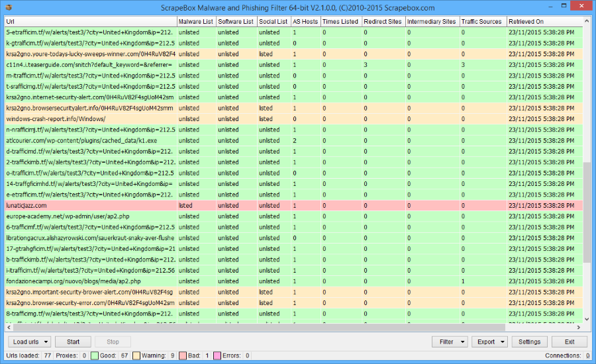Image resolution: width=596 pixels, height=364 pixels.
Task: Click the Redirect Sites column header
Action: point(383,22)
